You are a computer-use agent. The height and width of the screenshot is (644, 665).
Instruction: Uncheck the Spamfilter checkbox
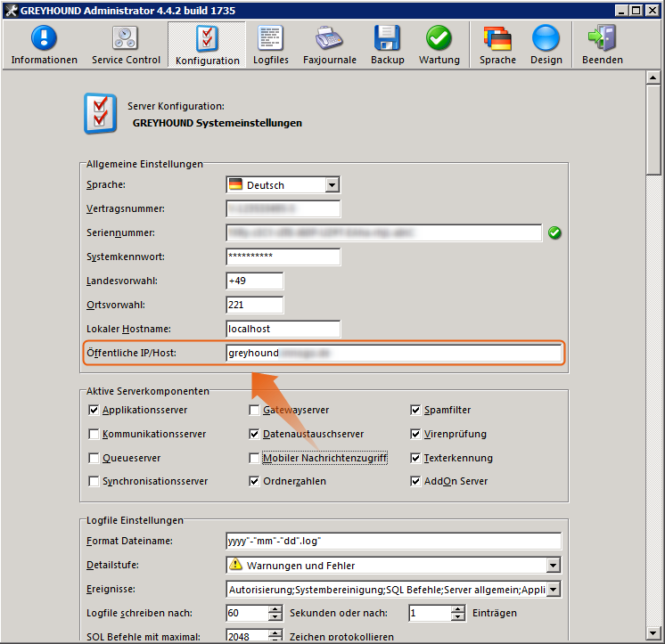point(415,410)
